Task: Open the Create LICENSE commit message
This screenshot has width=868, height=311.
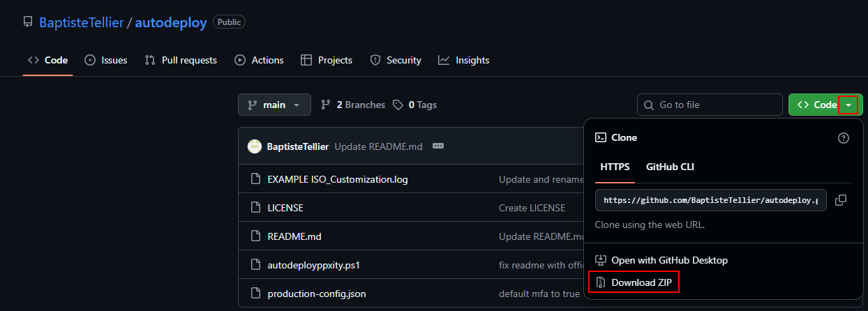Action: 532,208
